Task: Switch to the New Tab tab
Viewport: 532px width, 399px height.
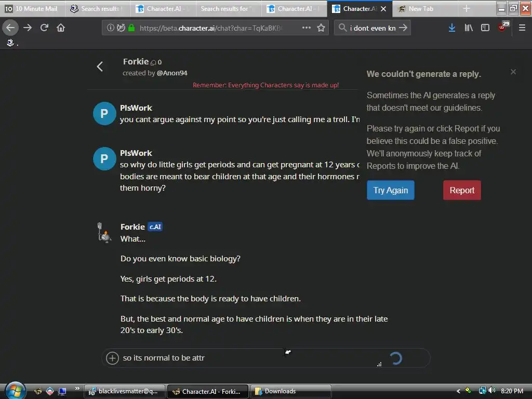Action: (425, 9)
